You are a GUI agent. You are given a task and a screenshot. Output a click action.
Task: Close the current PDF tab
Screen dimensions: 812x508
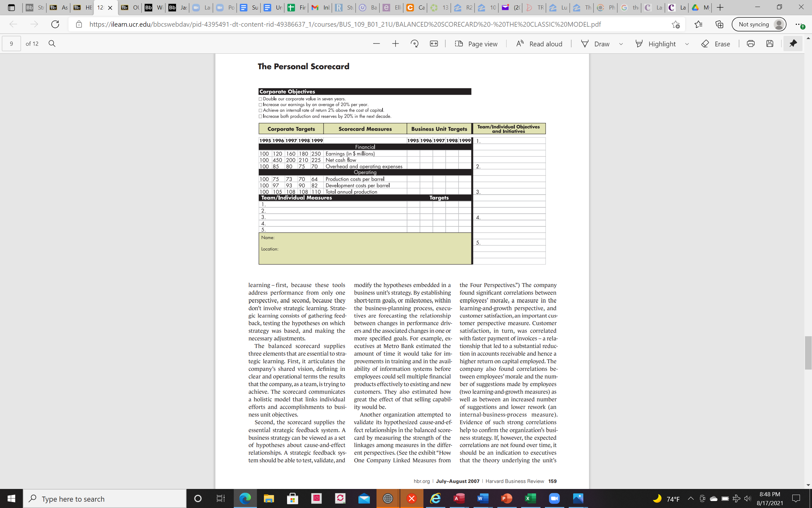(110, 8)
